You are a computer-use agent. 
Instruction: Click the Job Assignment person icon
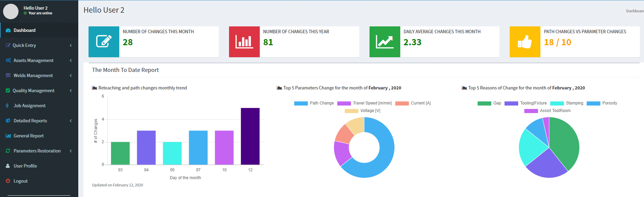click(7, 106)
